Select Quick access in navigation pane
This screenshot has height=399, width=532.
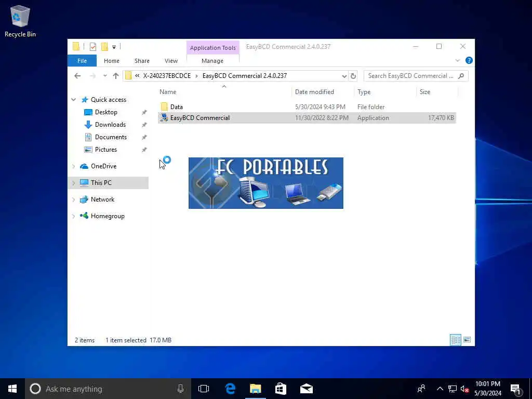point(109,100)
